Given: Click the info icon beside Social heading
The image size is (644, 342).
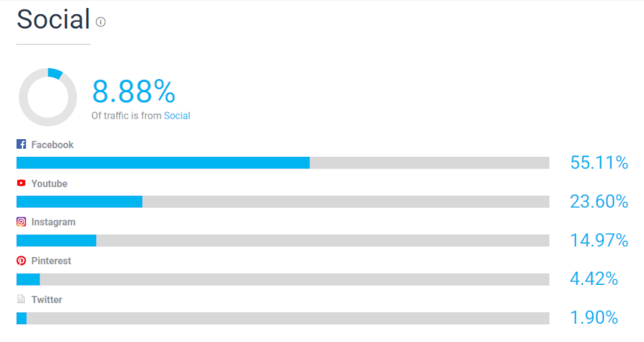Looking at the screenshot, I should (x=101, y=22).
